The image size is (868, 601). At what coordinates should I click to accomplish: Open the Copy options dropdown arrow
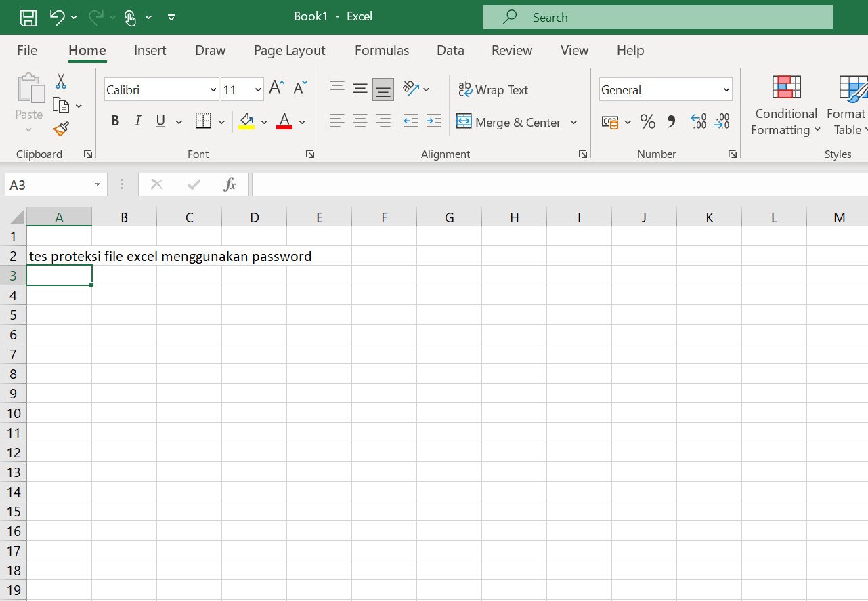pos(79,106)
